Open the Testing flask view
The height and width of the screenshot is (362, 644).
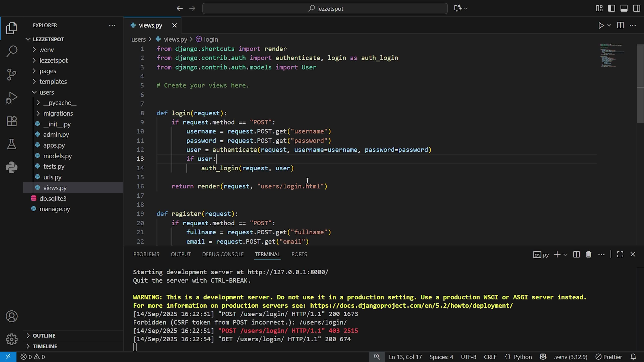[12, 144]
